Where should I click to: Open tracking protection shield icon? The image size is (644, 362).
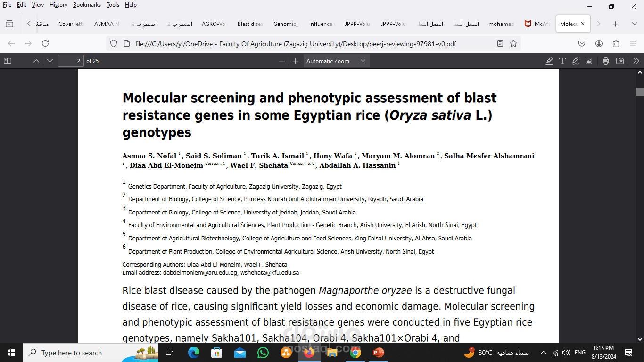[x=114, y=43]
